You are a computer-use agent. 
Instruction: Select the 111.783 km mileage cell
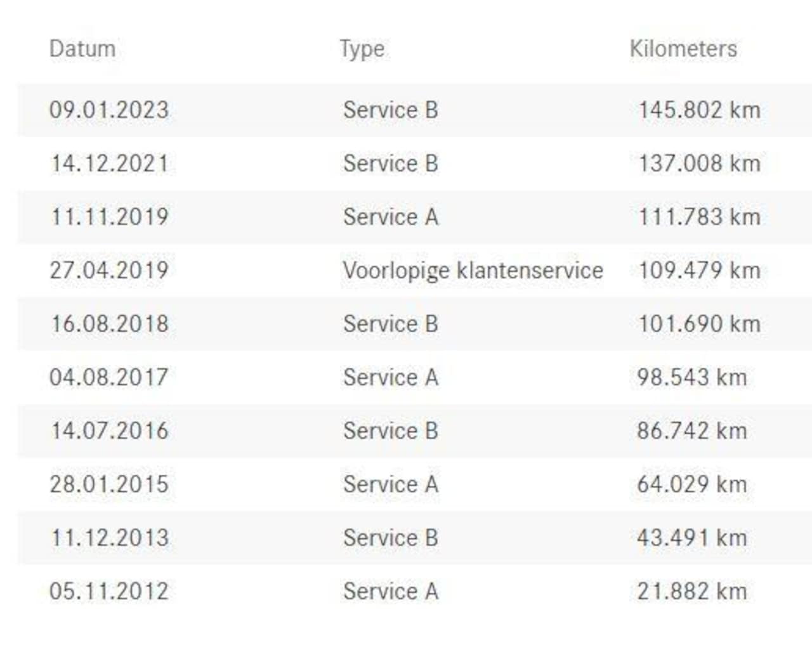699,217
